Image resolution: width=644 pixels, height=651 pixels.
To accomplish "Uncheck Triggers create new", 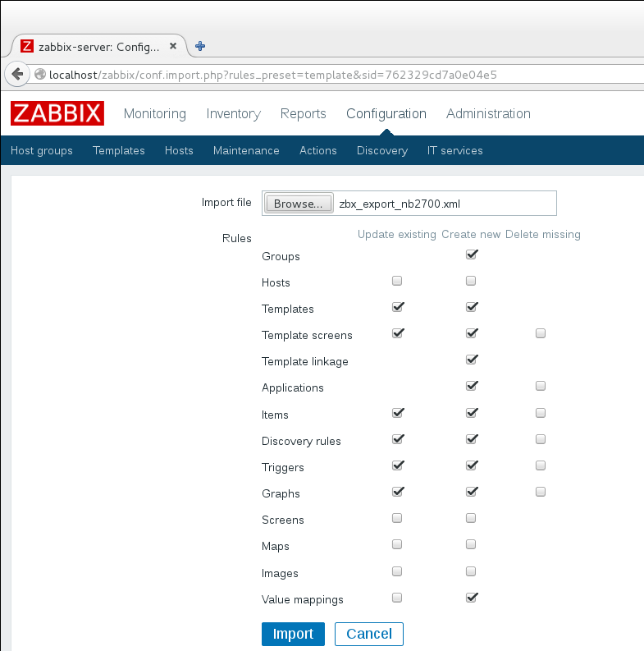I will [x=472, y=465].
